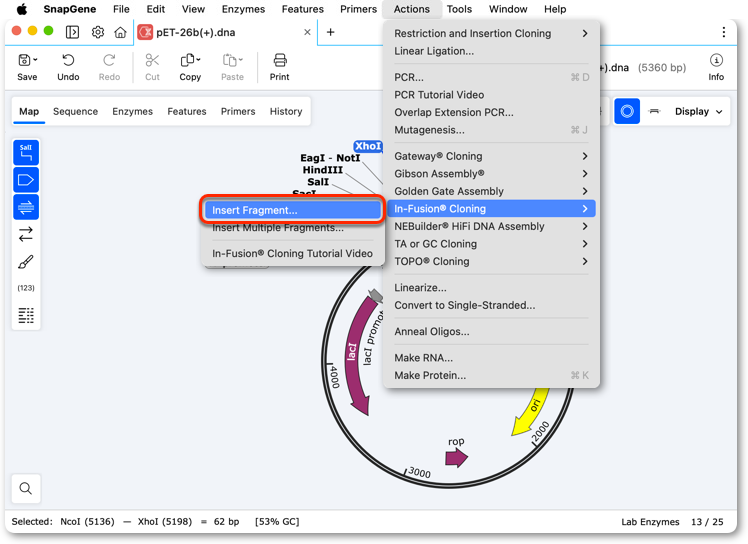Open the Window menu bar item
The height and width of the screenshot is (544, 748).
tap(508, 9)
